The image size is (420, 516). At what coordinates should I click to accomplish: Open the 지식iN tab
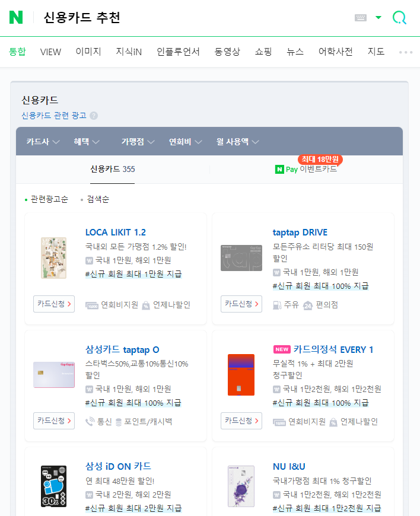click(x=129, y=52)
